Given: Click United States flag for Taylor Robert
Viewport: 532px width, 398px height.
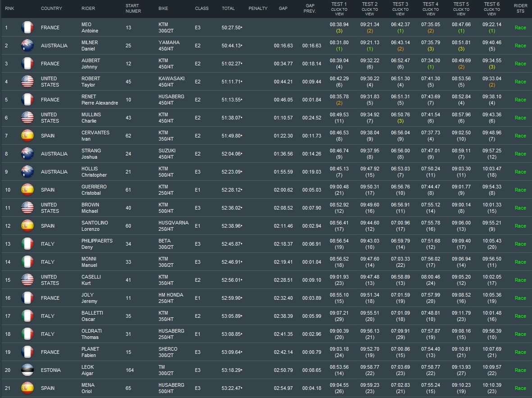Looking at the screenshot, I should tap(27, 82).
